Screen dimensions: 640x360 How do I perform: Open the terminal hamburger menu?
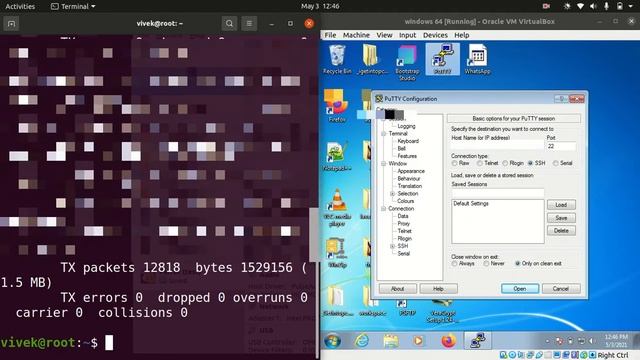pos(249,24)
